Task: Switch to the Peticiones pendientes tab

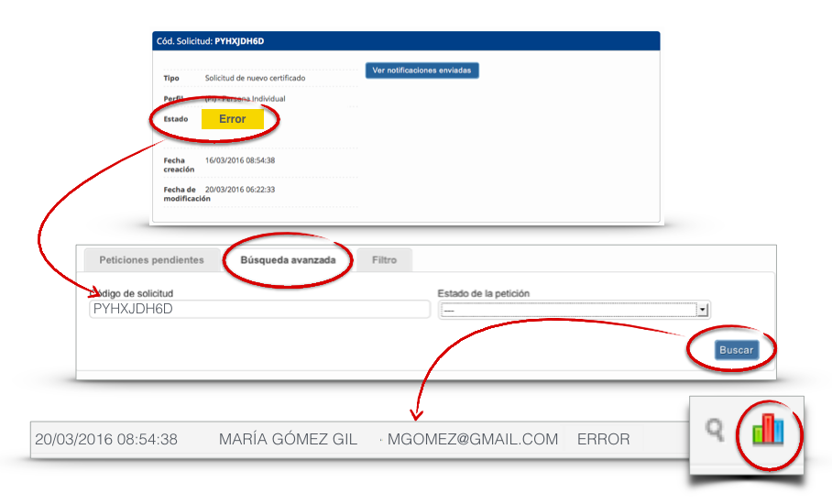Action: tap(151, 260)
